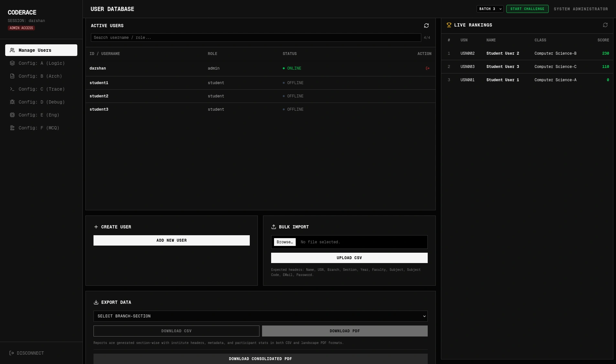Open the Batch 3 dropdown
The height and width of the screenshot is (364, 616).
tap(489, 9)
